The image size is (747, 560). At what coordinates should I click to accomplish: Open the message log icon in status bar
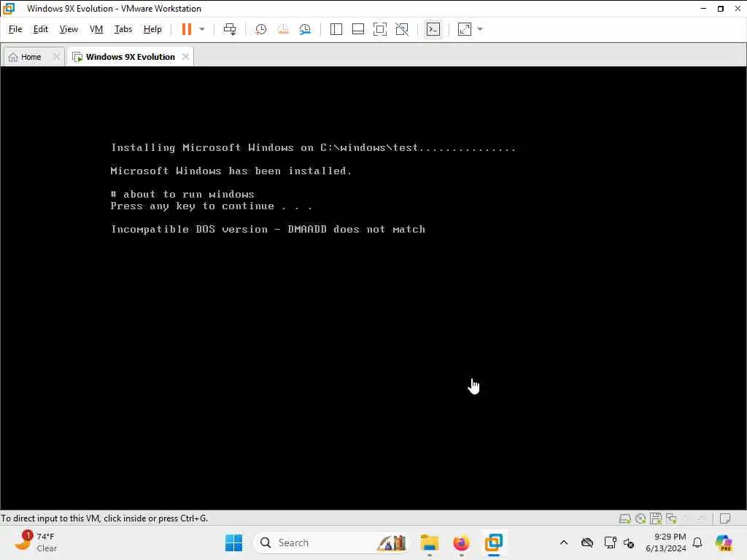(725, 518)
